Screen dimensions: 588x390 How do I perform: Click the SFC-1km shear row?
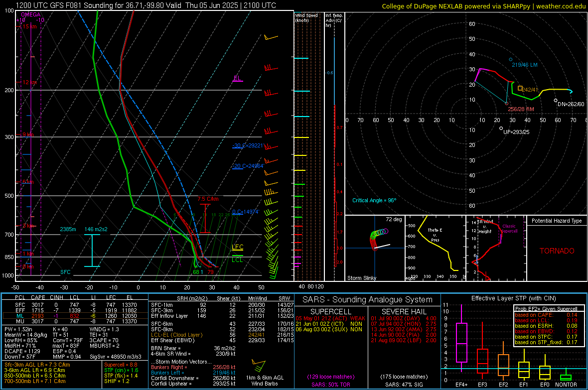point(222,305)
